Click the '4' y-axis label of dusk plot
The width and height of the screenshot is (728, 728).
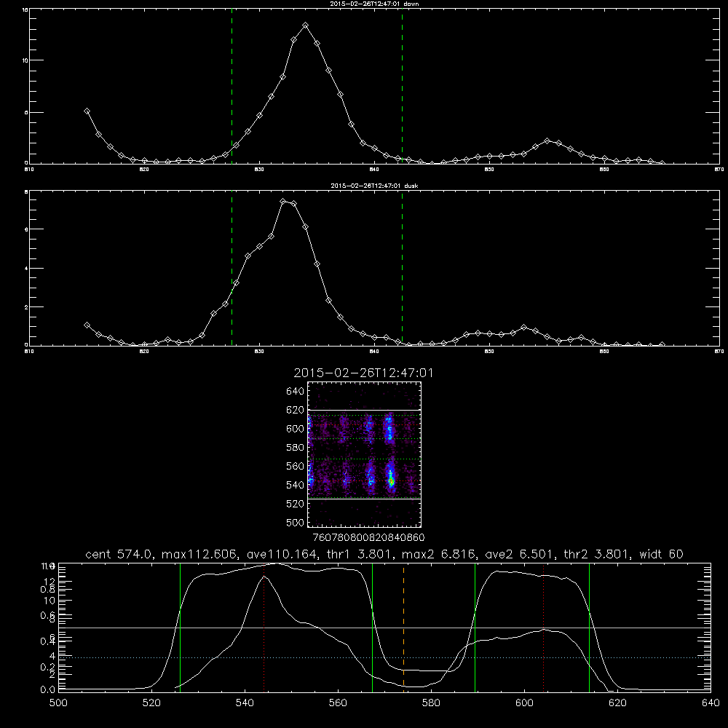coord(26,269)
